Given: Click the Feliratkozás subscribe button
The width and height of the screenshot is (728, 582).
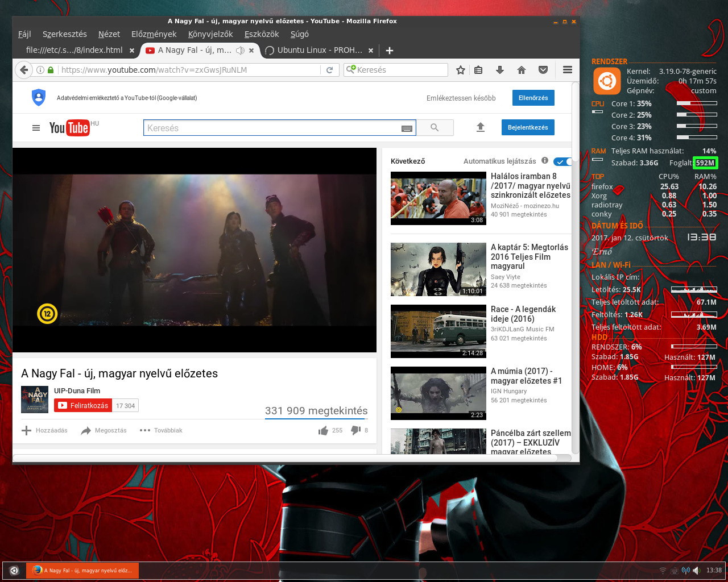Looking at the screenshot, I should [x=83, y=405].
